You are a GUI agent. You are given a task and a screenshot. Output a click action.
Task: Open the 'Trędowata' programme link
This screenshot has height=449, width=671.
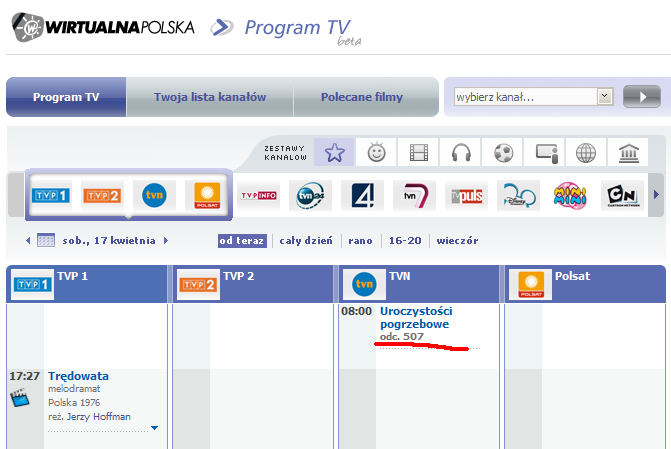[x=78, y=376]
